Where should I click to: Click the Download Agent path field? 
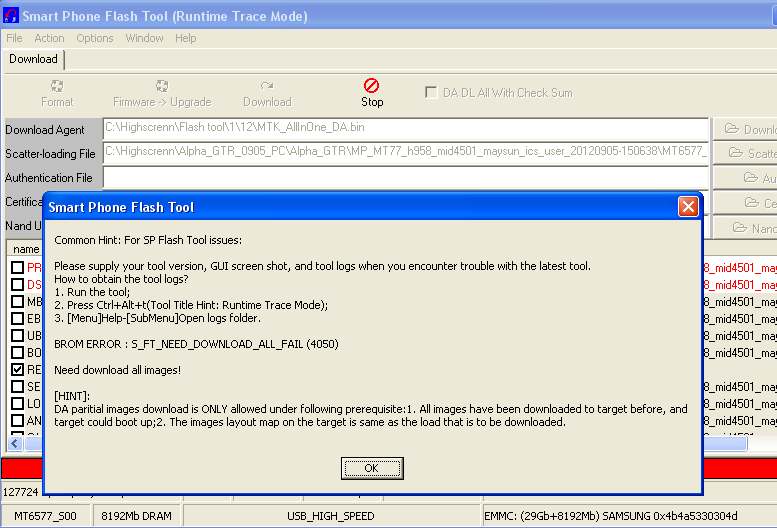coord(406,129)
